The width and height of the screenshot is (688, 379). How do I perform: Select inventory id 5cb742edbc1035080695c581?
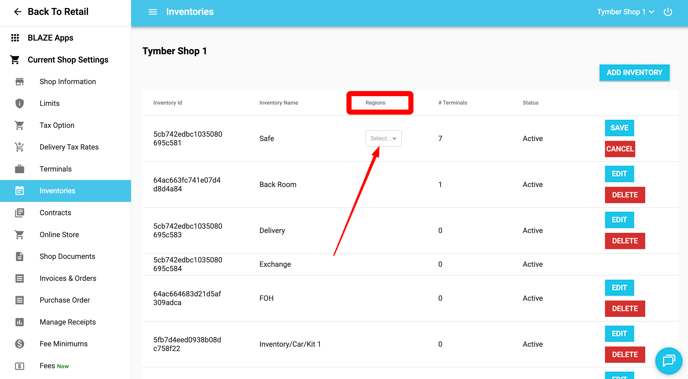pyautogui.click(x=187, y=139)
